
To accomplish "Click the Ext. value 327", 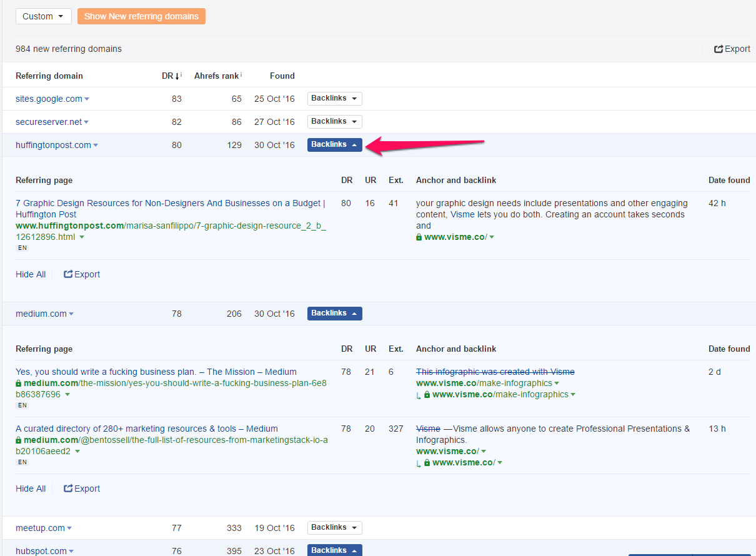I will 395,429.
